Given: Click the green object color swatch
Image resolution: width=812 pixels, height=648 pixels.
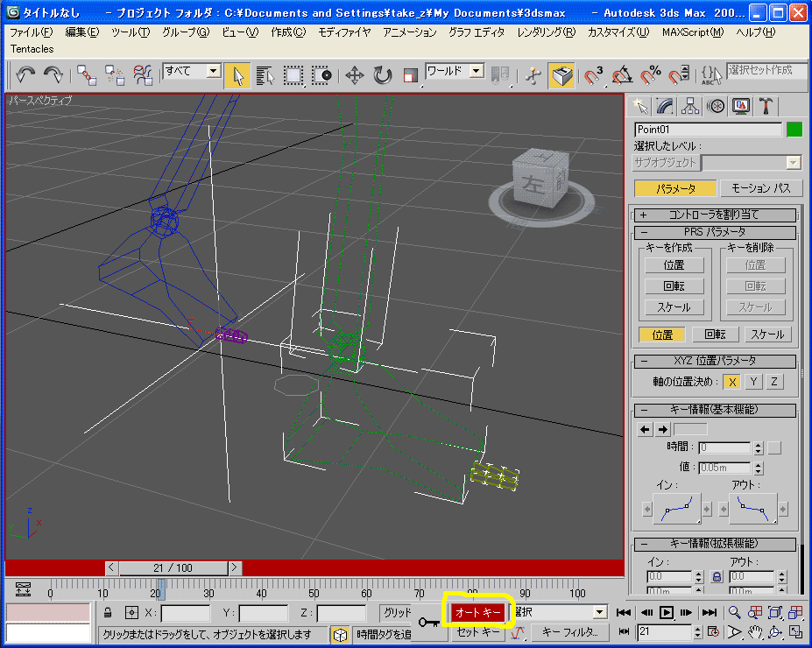Looking at the screenshot, I should click(x=794, y=129).
